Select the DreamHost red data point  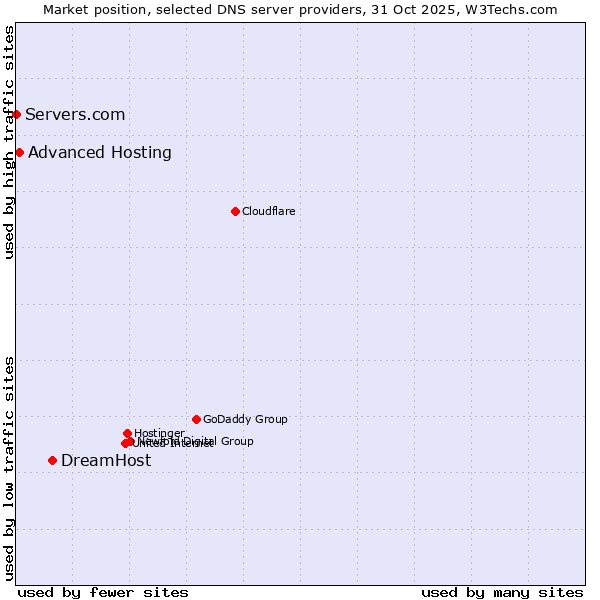pyautogui.click(x=52, y=460)
